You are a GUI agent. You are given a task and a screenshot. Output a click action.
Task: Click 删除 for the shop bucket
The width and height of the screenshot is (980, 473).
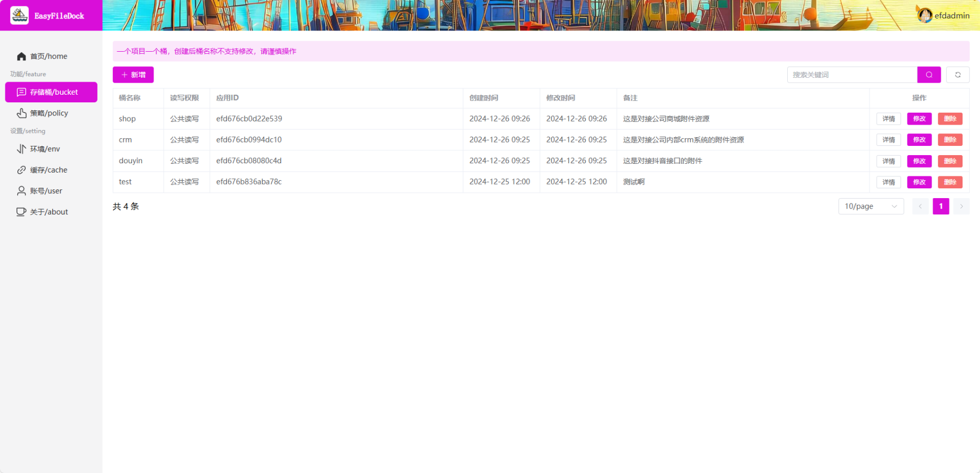pos(950,119)
